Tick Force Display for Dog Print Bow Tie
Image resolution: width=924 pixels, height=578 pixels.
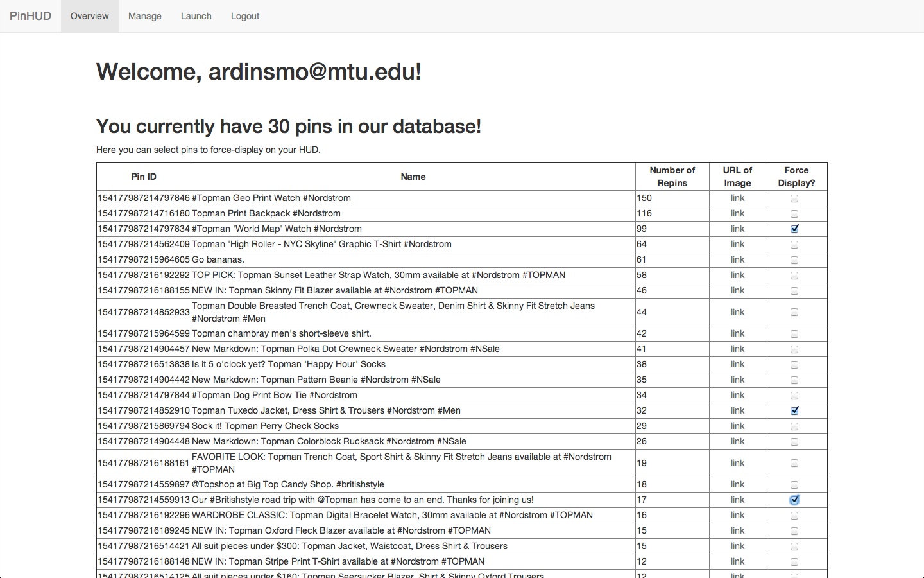point(794,396)
